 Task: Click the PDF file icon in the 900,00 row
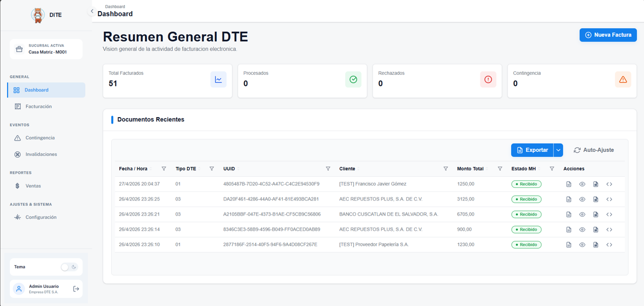coord(596,230)
